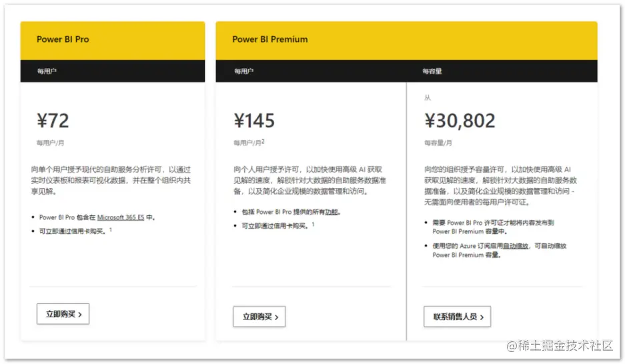Click footnote 2 beside 每用户/月

point(263,141)
